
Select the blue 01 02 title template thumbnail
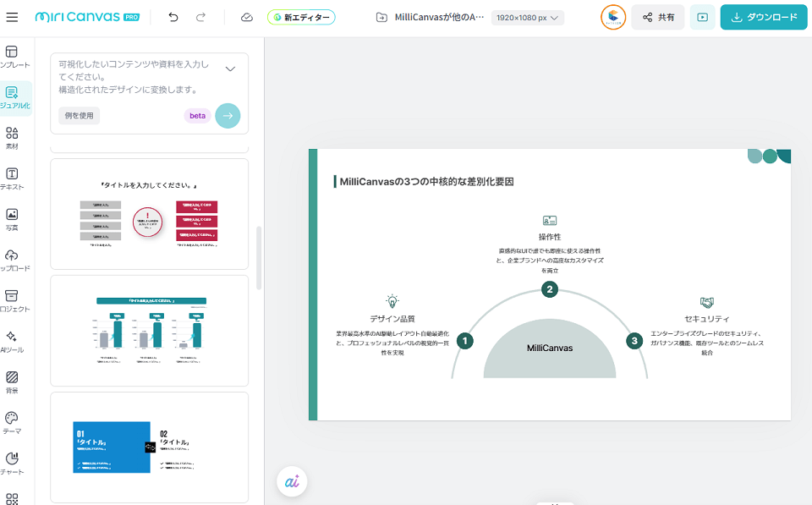coord(149,447)
